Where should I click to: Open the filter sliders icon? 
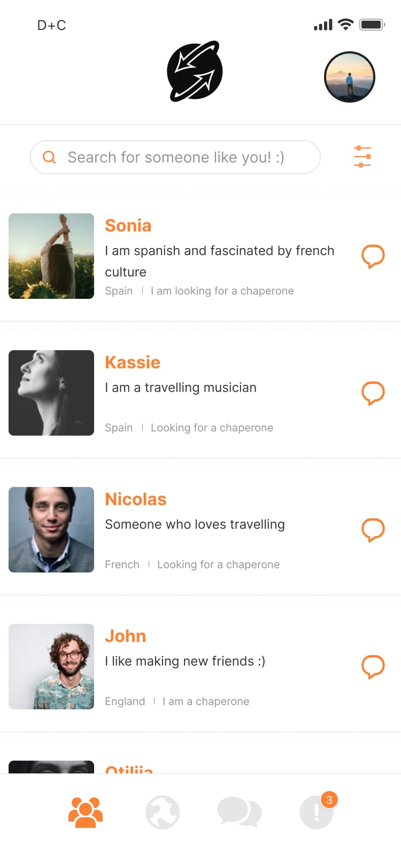363,157
